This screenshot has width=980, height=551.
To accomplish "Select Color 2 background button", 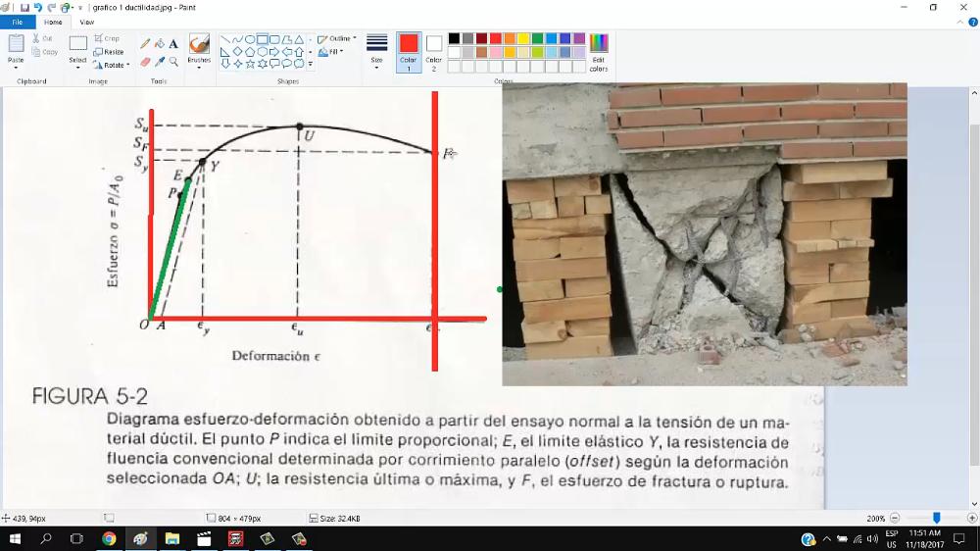I will (x=434, y=52).
